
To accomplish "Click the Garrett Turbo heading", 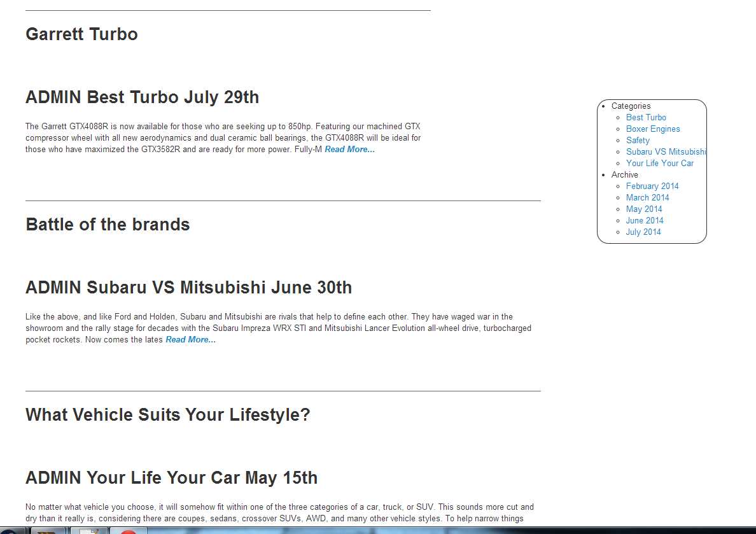I will coord(81,34).
